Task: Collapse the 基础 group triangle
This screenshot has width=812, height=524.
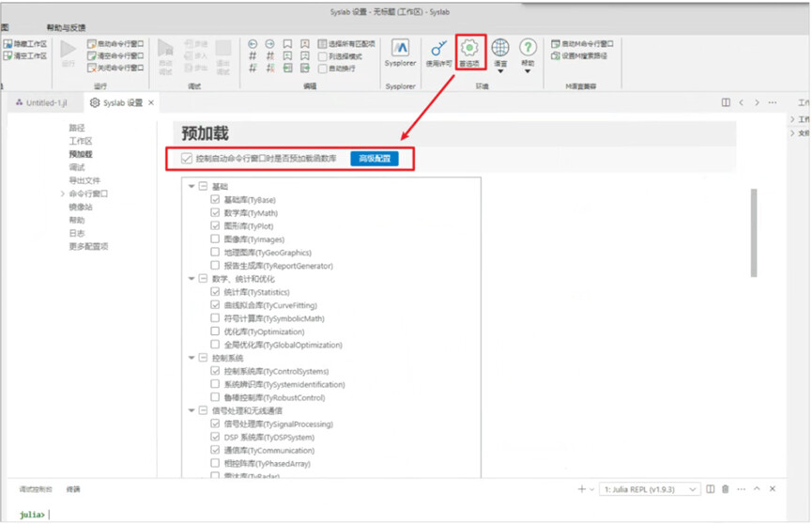Action: coord(192,186)
